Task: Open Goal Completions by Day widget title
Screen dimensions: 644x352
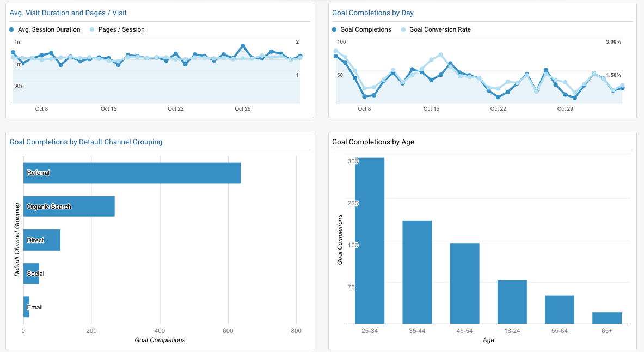Action: [x=377, y=13]
